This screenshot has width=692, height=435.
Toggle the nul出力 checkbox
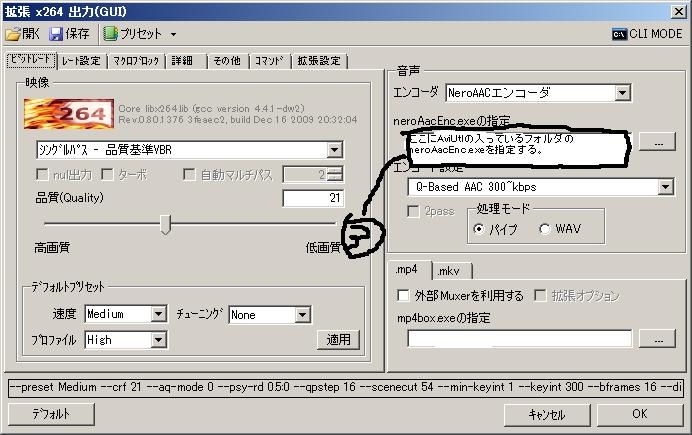[42, 175]
